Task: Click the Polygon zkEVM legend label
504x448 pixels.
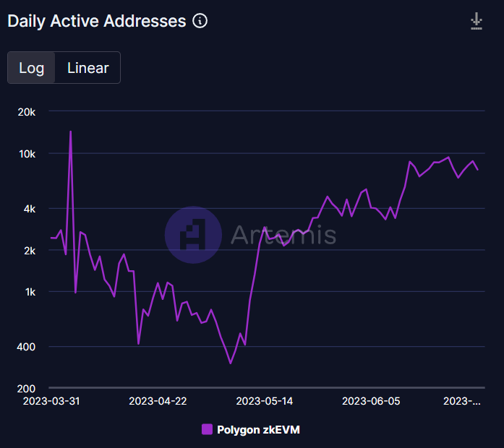Action: pos(258,430)
